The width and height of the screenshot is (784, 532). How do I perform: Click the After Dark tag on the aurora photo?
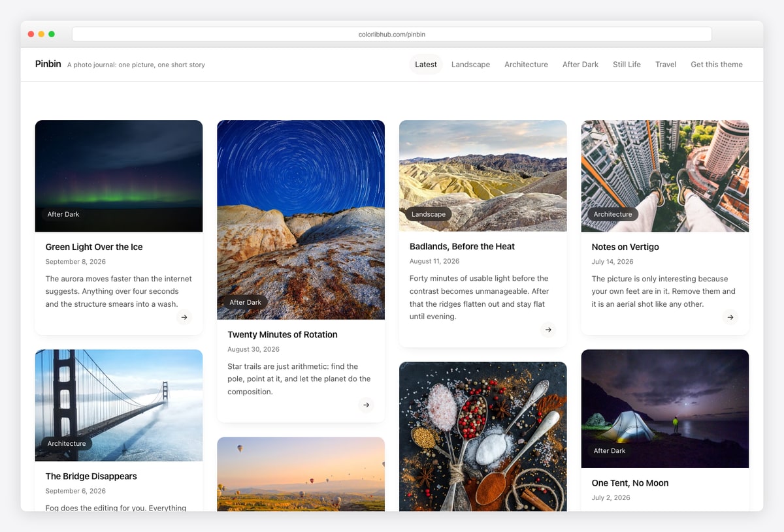click(63, 214)
